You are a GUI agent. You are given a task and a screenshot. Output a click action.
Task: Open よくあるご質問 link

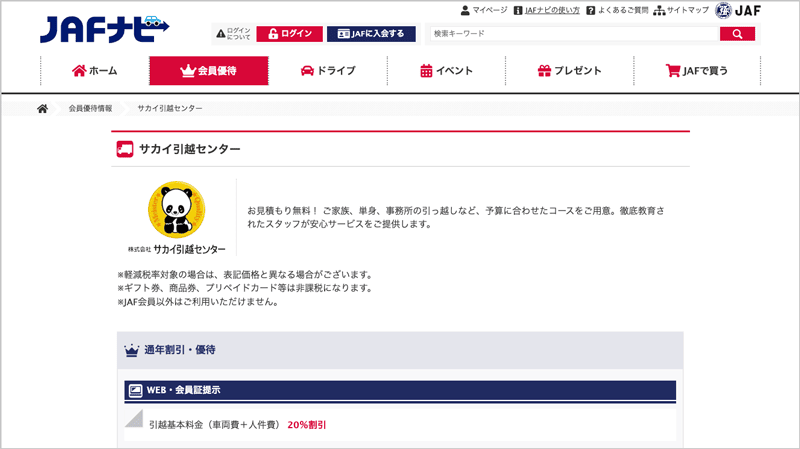(x=617, y=10)
